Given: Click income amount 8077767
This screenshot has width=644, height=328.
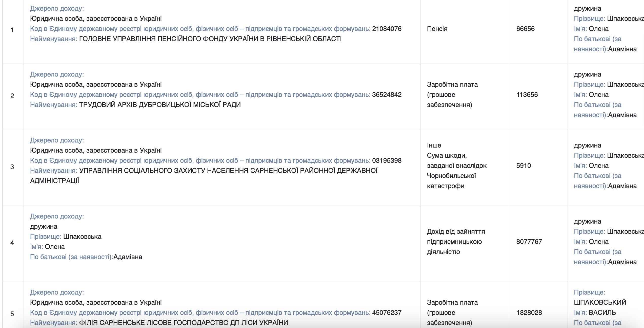Looking at the screenshot, I should [529, 242].
